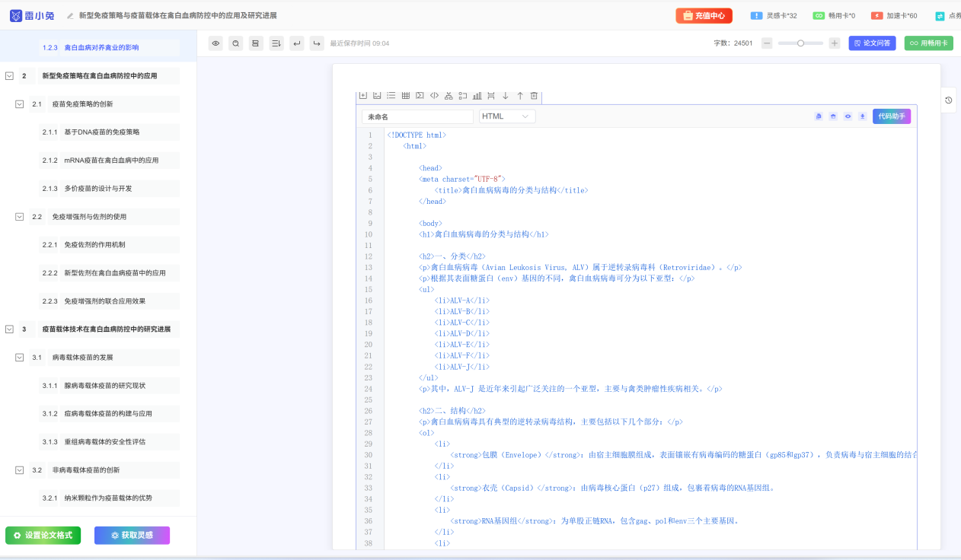The width and height of the screenshot is (961, 560).
Task: Open the HTML language dropdown
Action: click(x=507, y=116)
